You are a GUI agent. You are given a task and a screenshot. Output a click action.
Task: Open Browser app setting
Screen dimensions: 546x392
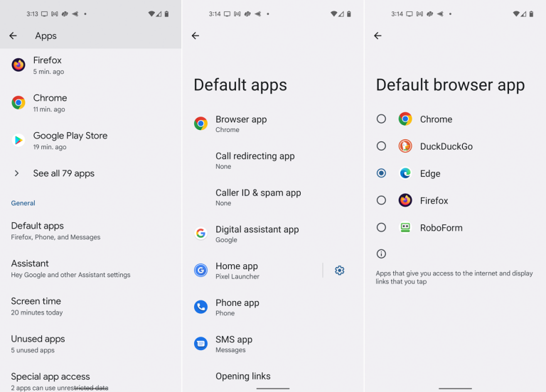click(241, 124)
